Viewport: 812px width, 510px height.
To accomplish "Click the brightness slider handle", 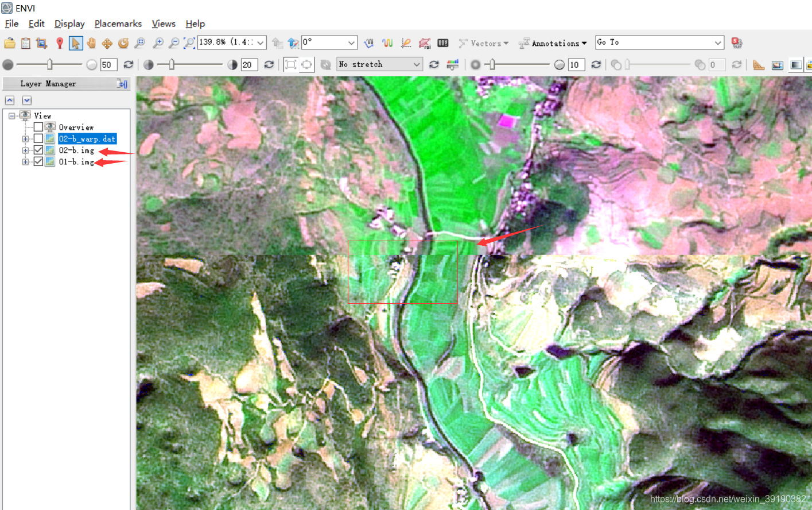I will click(50, 64).
